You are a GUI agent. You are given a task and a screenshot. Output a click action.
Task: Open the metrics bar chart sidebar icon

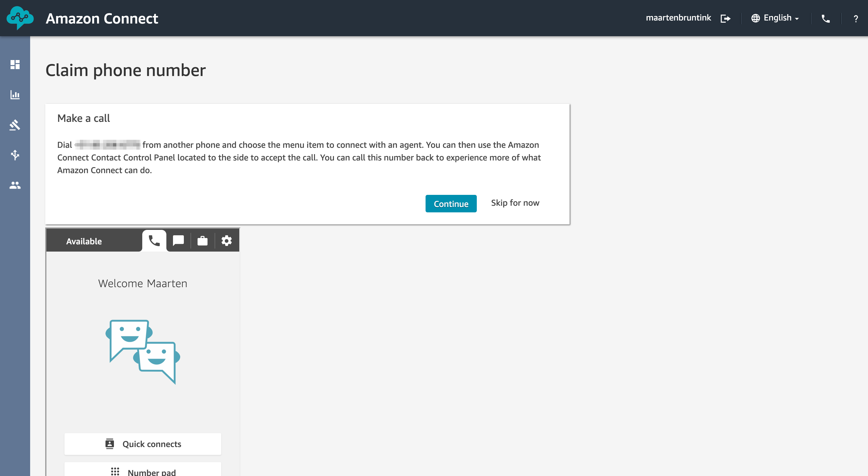[x=15, y=94]
